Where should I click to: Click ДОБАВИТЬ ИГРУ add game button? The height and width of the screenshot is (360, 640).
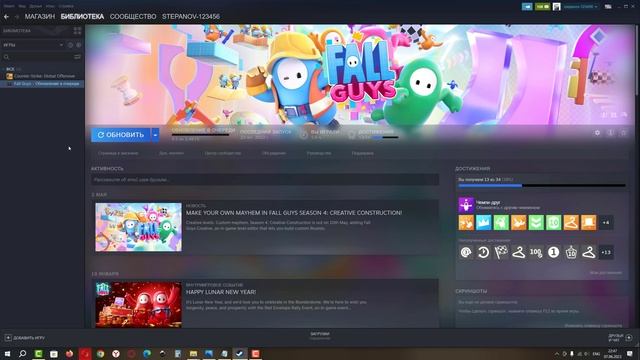[x=25, y=338]
